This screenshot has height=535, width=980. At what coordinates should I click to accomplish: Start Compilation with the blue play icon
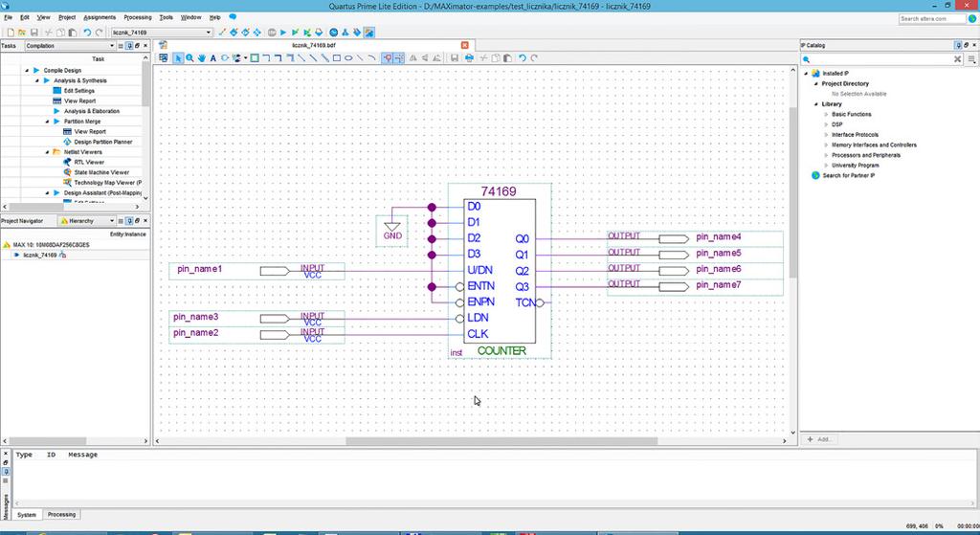283,33
